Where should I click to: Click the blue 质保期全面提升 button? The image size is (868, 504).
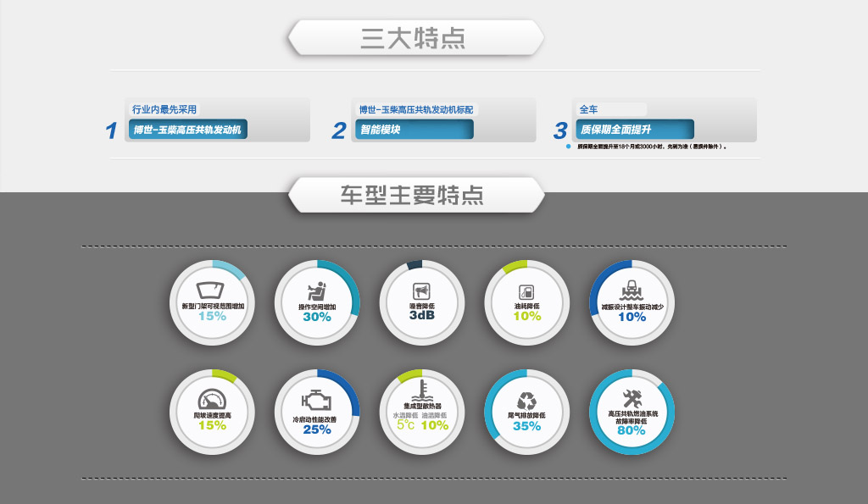click(634, 130)
